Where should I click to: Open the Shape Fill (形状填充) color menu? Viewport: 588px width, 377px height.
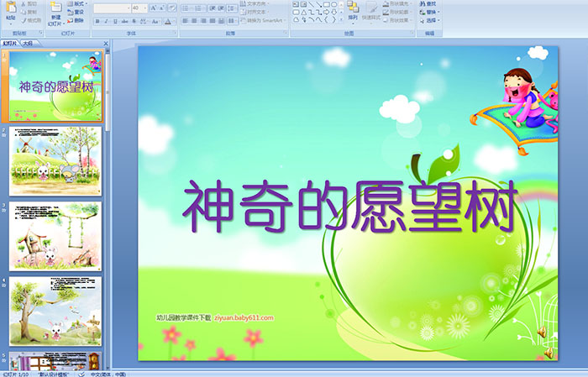pyautogui.click(x=397, y=3)
